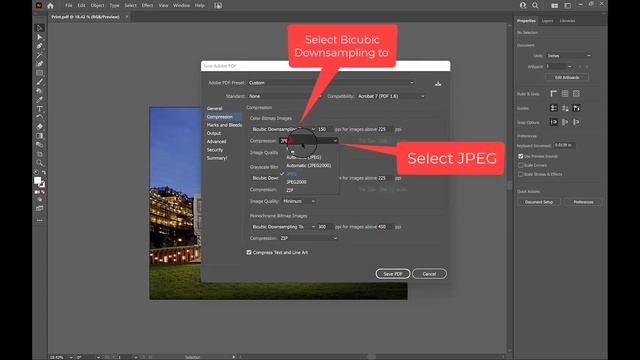This screenshot has width=640, height=360.
Task: Open Units dropdown in Properties panel
Action: coord(569,56)
